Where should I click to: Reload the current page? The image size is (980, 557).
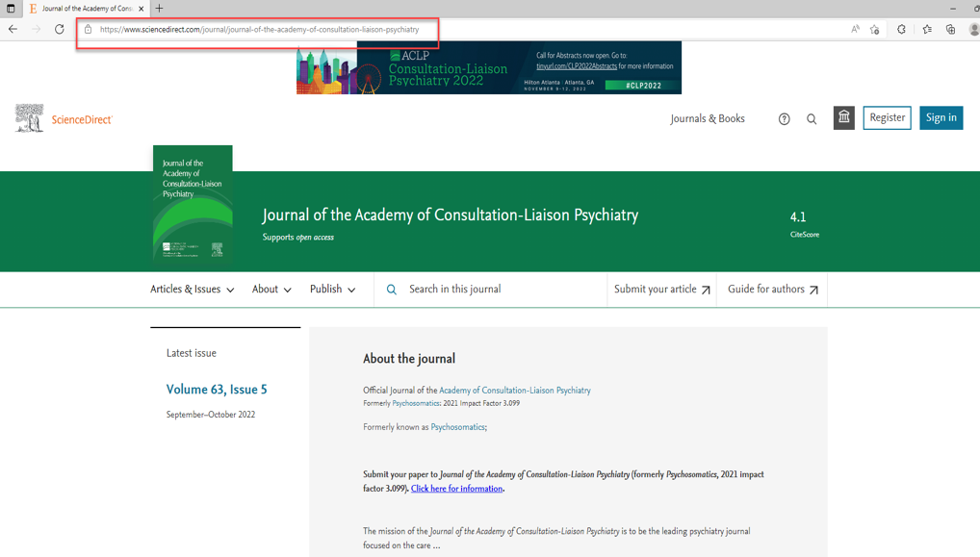coord(60,30)
